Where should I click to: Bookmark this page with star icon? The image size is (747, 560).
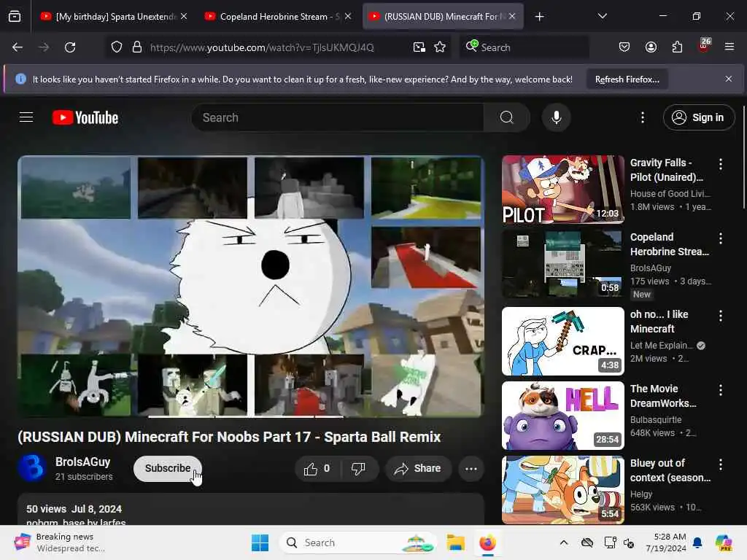[440, 47]
